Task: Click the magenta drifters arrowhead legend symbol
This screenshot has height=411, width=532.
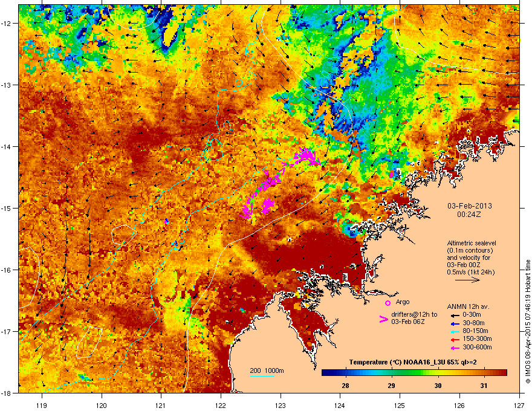Action: click(x=384, y=319)
